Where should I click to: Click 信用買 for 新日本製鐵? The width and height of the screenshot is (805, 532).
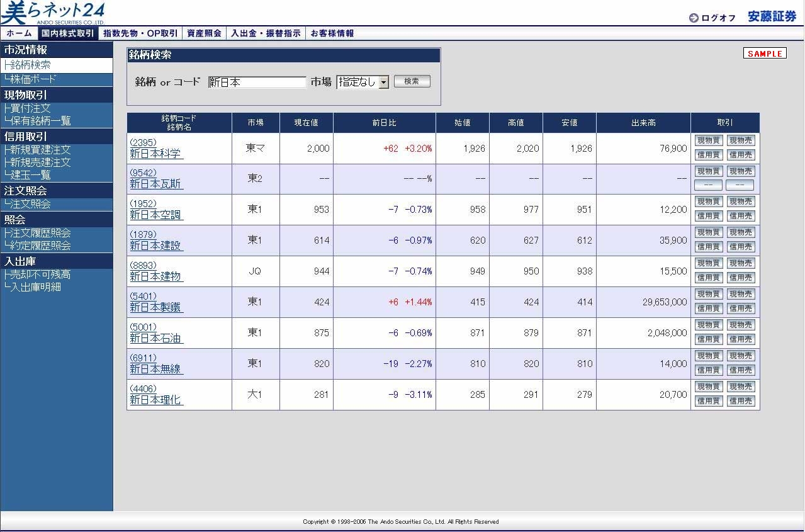(709, 308)
